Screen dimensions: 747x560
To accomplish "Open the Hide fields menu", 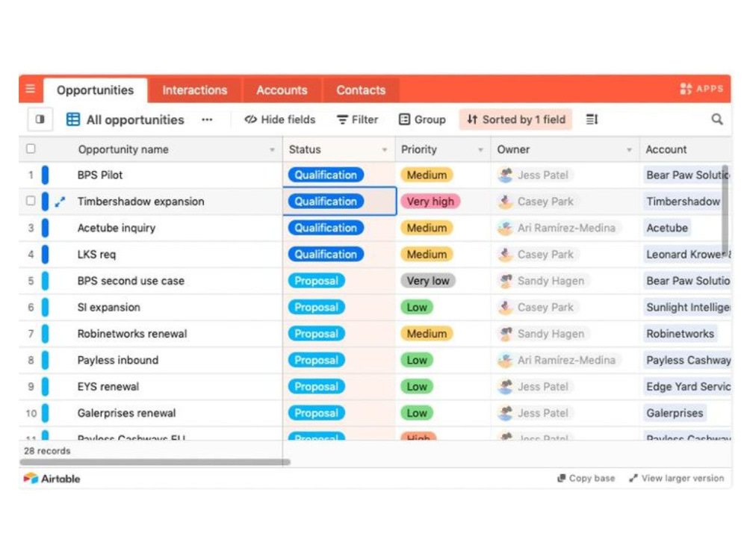I will tap(279, 119).
